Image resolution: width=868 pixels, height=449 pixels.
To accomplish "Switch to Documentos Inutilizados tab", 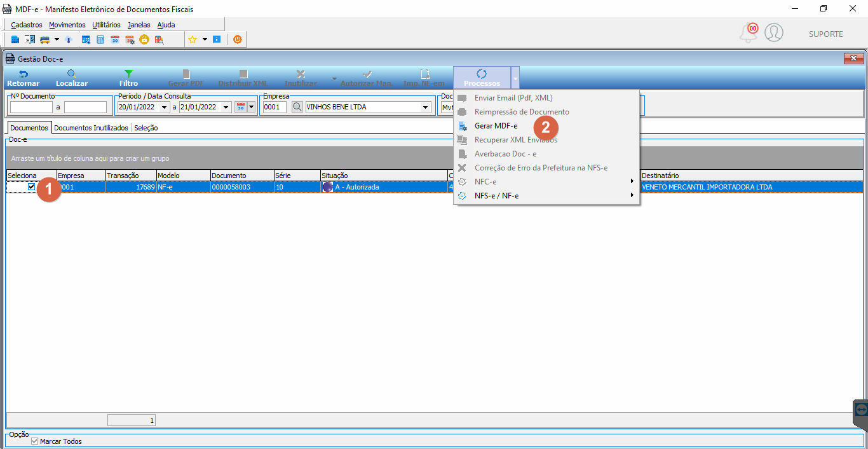I will [91, 128].
